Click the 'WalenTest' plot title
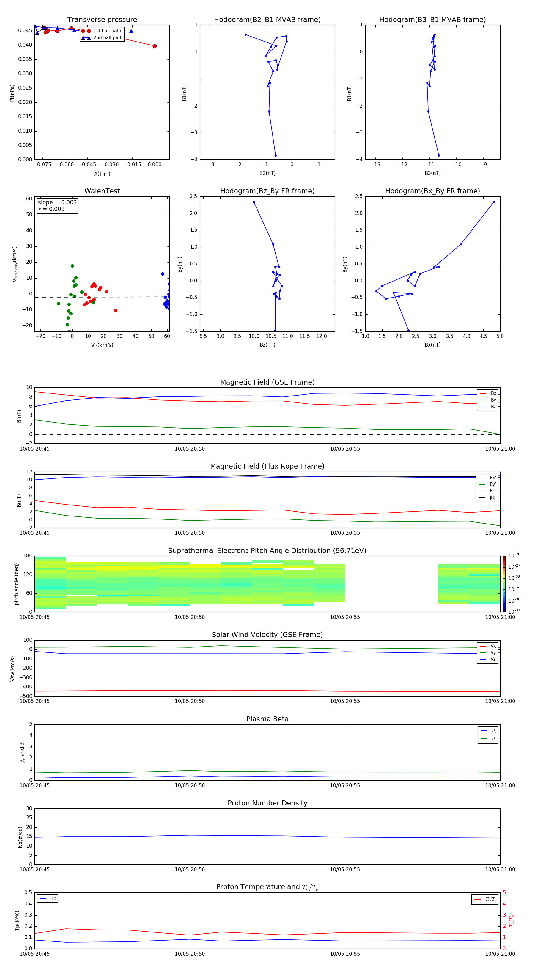This screenshot has width=535, height=980. point(102,191)
